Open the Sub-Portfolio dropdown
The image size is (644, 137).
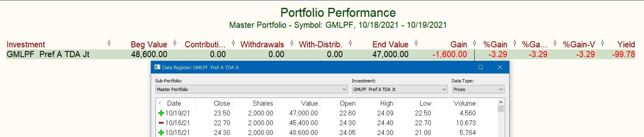[x=252, y=89]
